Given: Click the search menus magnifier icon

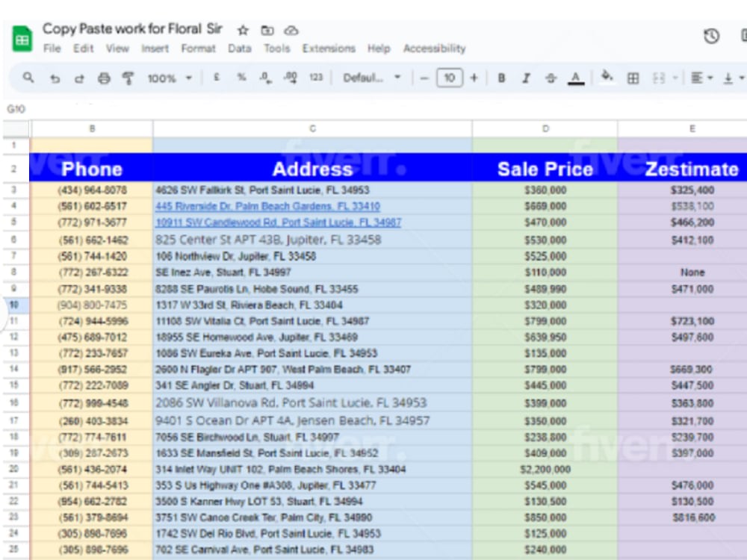Looking at the screenshot, I should [28, 77].
